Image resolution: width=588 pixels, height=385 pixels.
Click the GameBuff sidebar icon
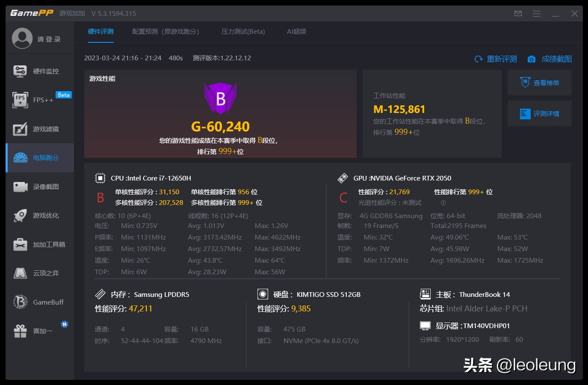pyautogui.click(x=20, y=302)
